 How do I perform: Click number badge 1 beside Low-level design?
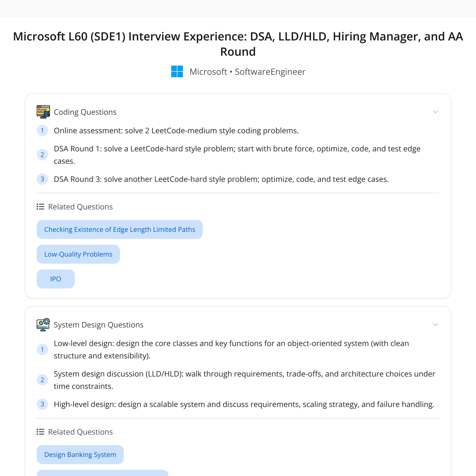point(42,349)
